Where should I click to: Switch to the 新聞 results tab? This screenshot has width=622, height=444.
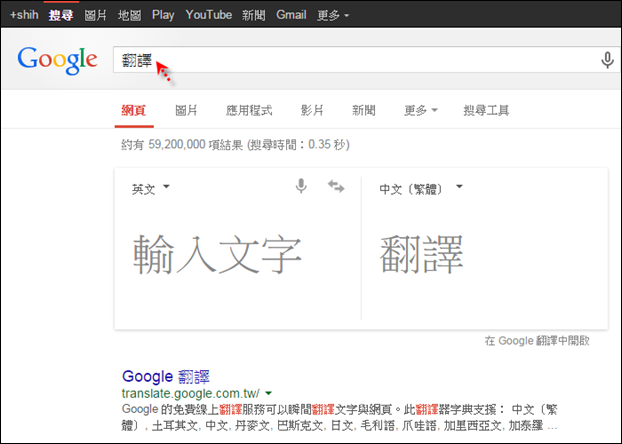(364, 110)
